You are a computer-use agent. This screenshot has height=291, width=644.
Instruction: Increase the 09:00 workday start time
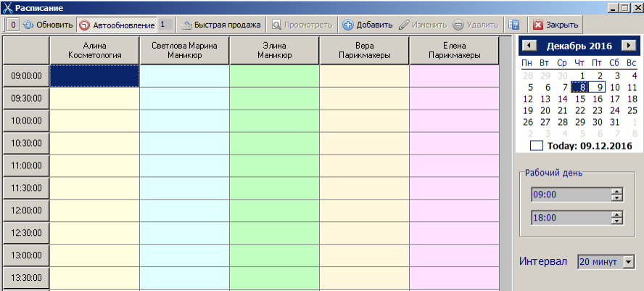tap(617, 192)
